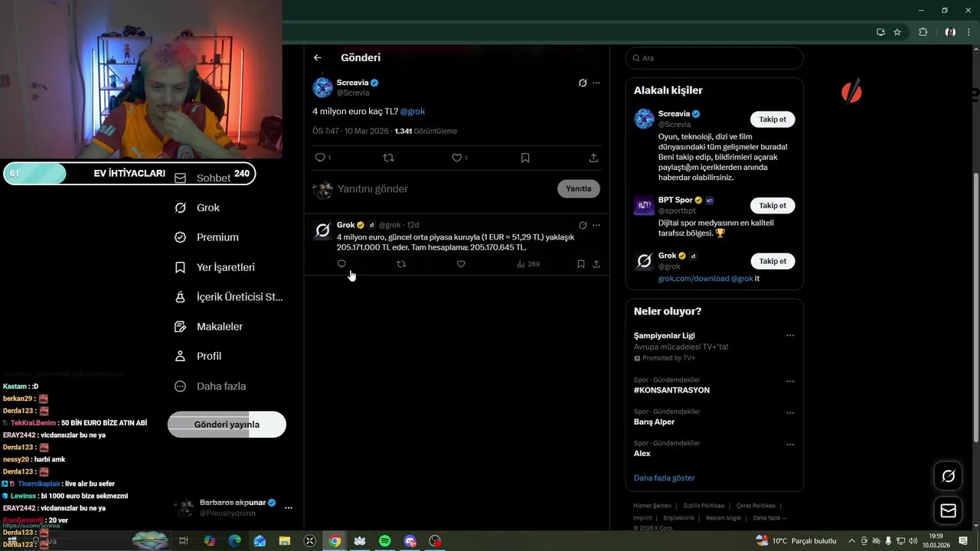This screenshot has height=551, width=980.
Task: Open options for Alex trend
Action: pyautogui.click(x=790, y=444)
